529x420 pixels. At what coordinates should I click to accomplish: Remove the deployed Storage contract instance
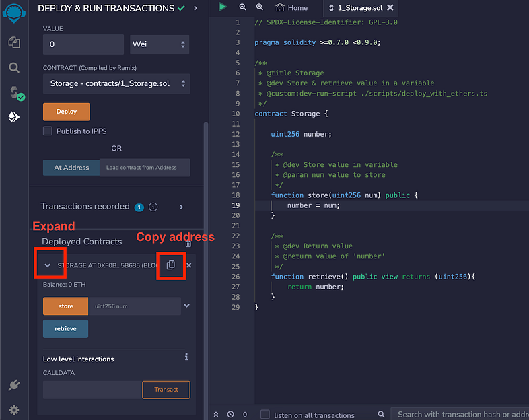pyautogui.click(x=189, y=265)
